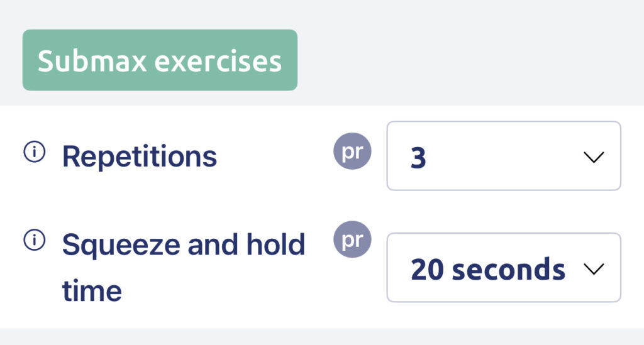Screen dimensions: 644x345
Task: Click the word time under Squeeze and hold
Action: click(91, 291)
